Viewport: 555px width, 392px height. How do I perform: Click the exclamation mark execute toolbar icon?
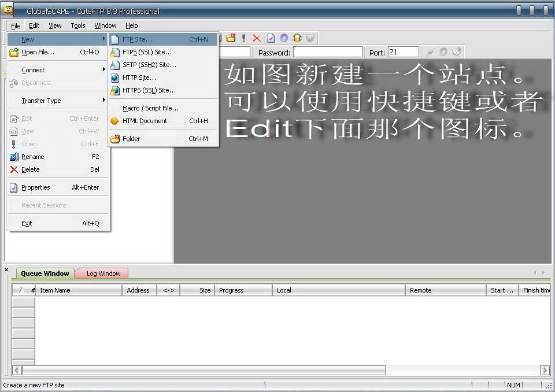click(244, 38)
